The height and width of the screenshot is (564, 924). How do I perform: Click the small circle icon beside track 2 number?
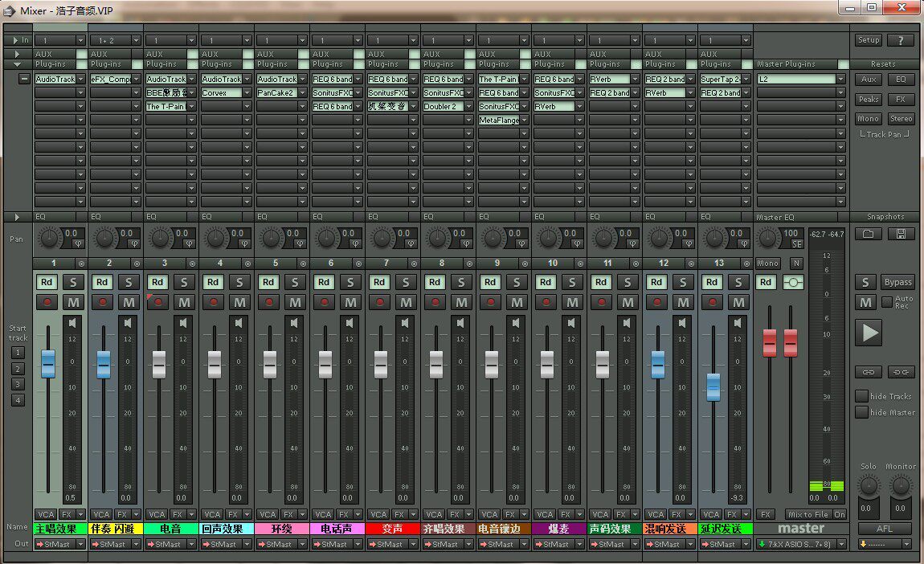pos(137,264)
